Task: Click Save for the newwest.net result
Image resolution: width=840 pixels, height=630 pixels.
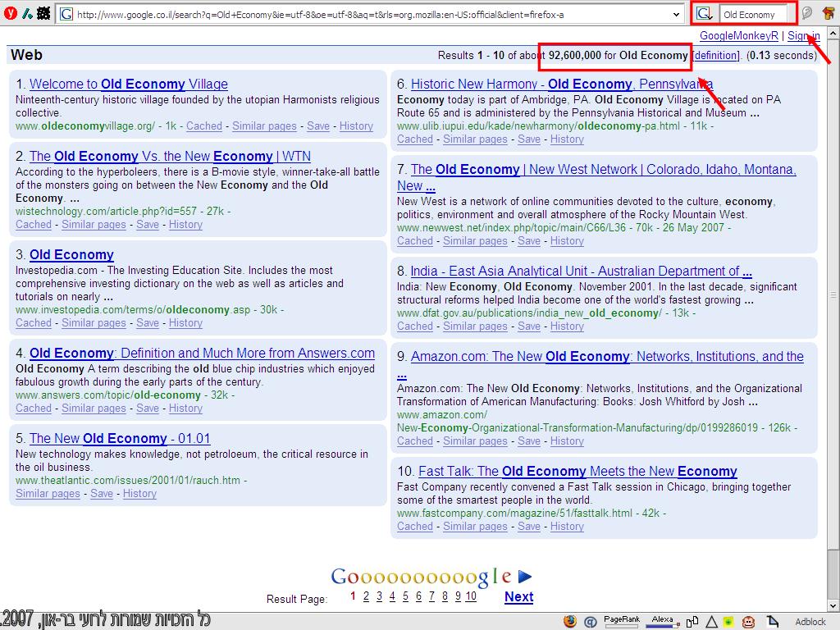Action: click(529, 242)
